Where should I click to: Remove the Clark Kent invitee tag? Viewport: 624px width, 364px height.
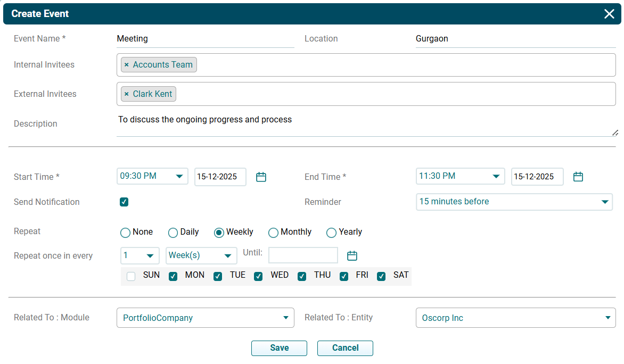126,94
